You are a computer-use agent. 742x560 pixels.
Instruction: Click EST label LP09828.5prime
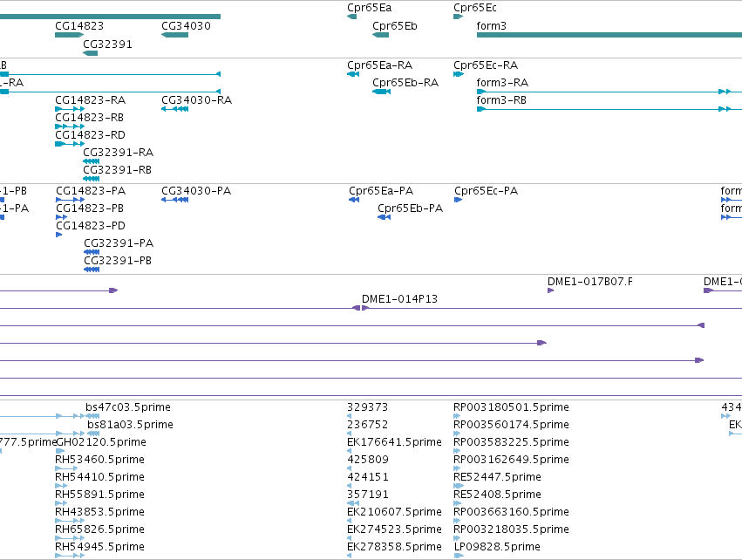coord(497,548)
